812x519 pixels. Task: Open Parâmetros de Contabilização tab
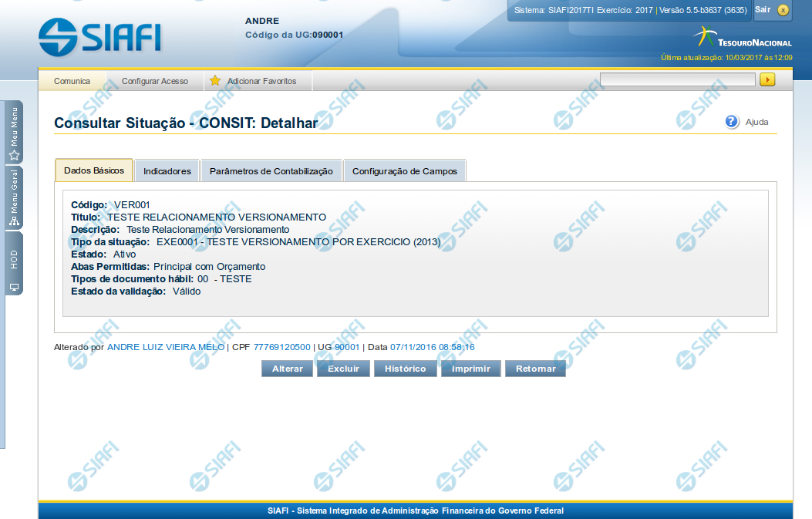click(271, 171)
